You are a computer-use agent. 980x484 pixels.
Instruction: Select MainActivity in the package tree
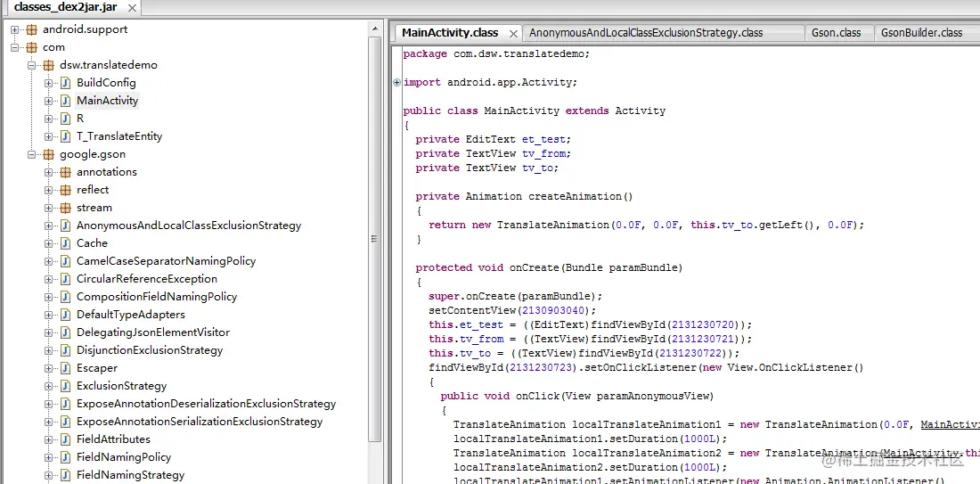pos(108,101)
